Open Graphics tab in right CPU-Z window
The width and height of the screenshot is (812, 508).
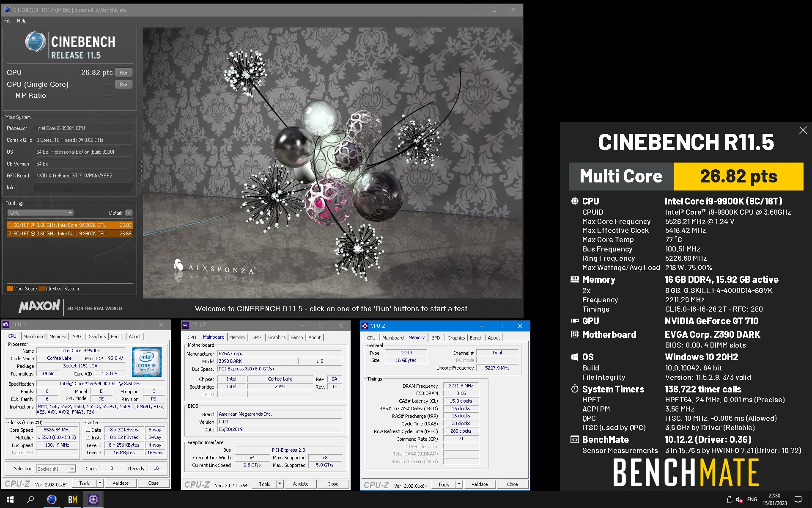456,338
